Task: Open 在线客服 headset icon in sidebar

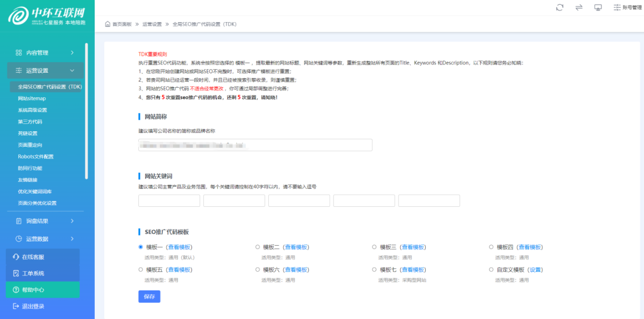Action: [x=17, y=257]
